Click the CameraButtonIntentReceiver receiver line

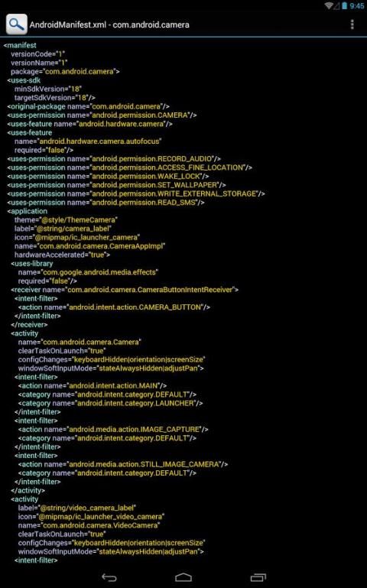coord(125,290)
